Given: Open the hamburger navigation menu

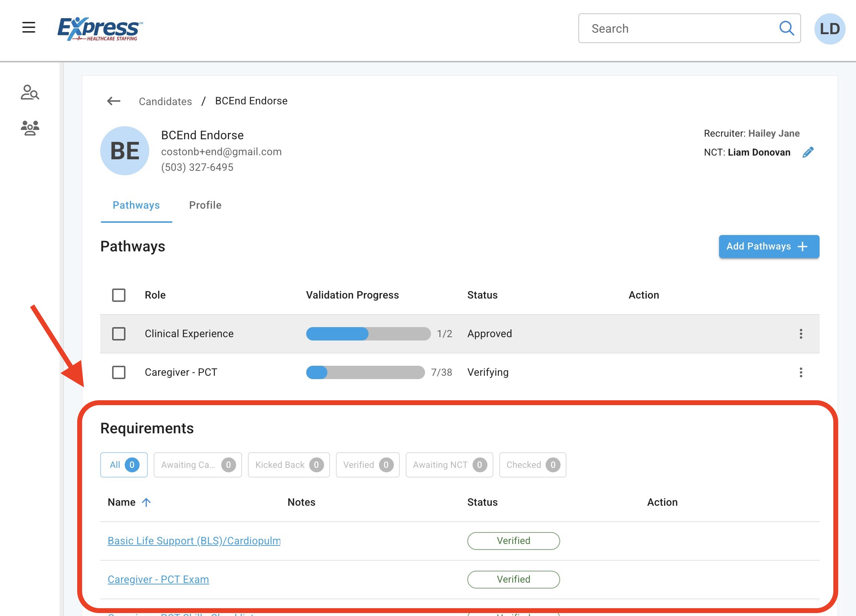Looking at the screenshot, I should (x=29, y=27).
